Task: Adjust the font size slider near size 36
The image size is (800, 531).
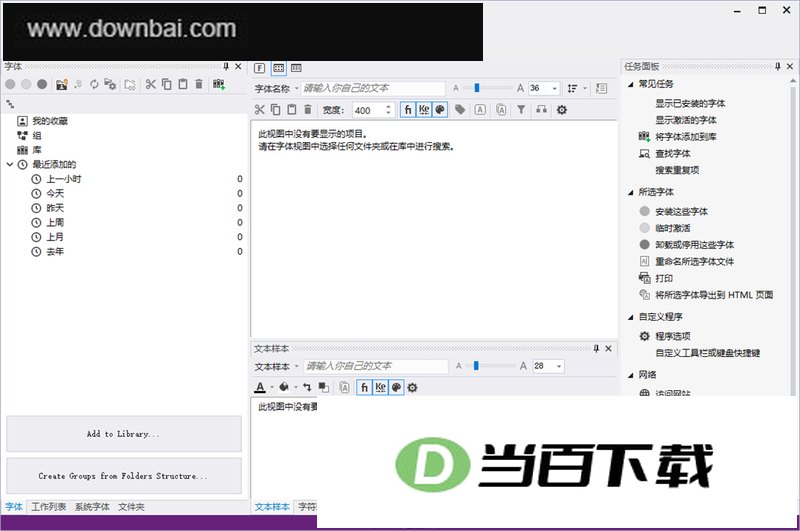Action: pos(477,88)
